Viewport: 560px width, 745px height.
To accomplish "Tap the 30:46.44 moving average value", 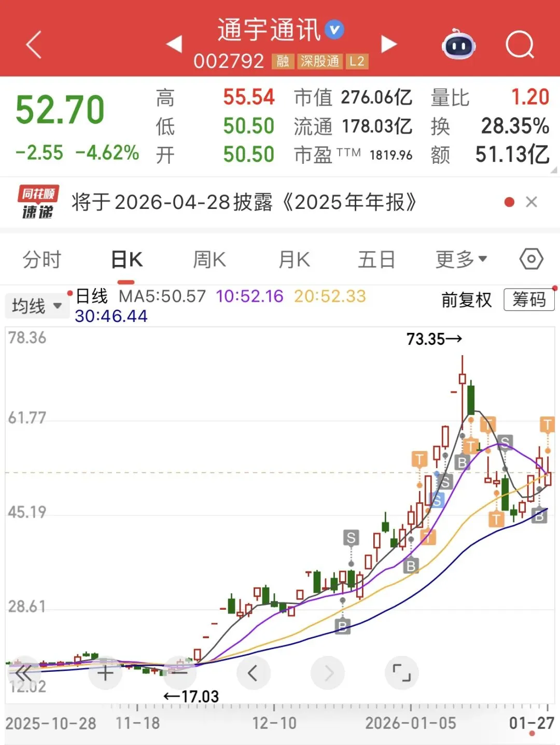I will pos(111,316).
